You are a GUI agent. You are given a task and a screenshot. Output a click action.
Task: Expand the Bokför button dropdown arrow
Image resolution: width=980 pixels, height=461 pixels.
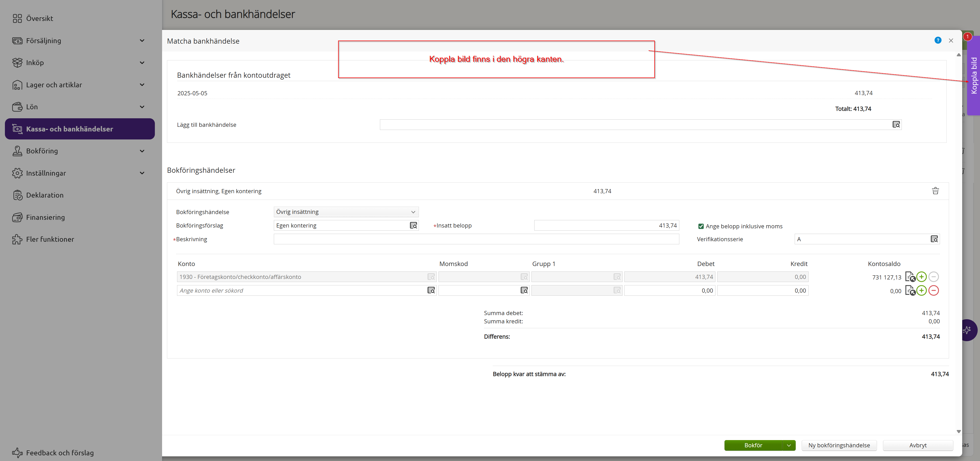click(x=789, y=445)
